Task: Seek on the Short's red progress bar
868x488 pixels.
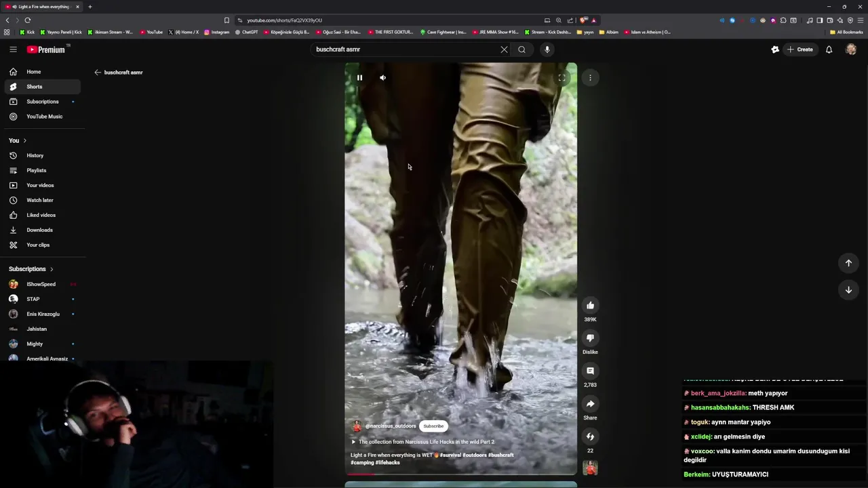Action: [x=461, y=474]
